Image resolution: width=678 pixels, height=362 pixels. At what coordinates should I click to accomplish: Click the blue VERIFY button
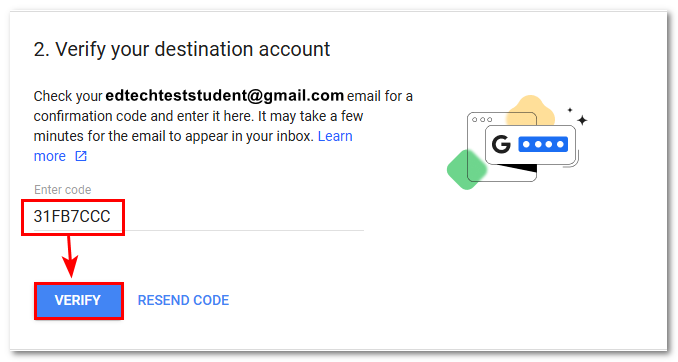tap(79, 301)
